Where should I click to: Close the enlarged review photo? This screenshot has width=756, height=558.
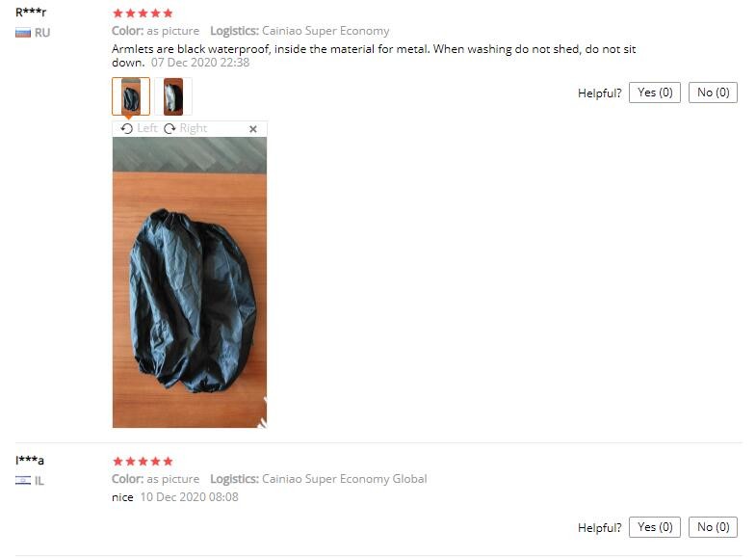pyautogui.click(x=253, y=129)
